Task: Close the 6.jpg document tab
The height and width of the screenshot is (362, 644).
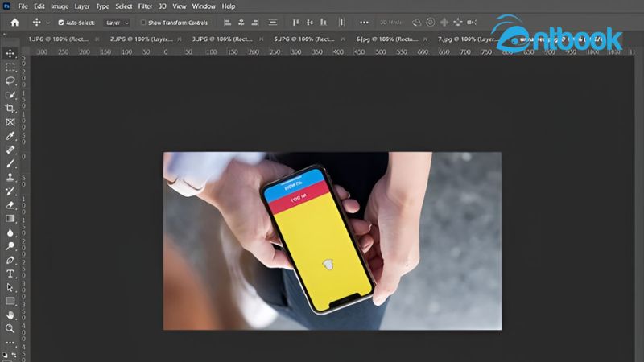Action: click(x=425, y=39)
